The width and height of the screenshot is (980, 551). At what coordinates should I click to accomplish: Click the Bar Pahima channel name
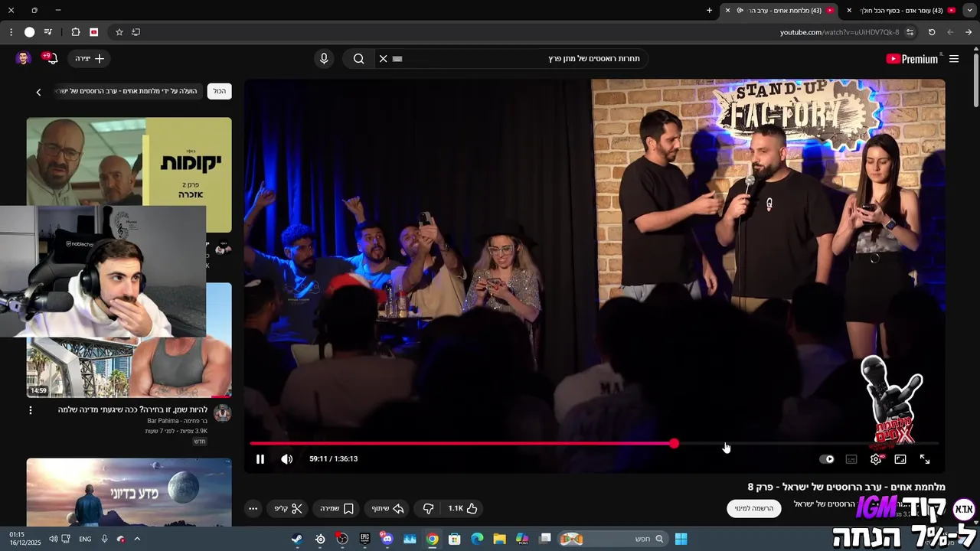pyautogui.click(x=178, y=421)
